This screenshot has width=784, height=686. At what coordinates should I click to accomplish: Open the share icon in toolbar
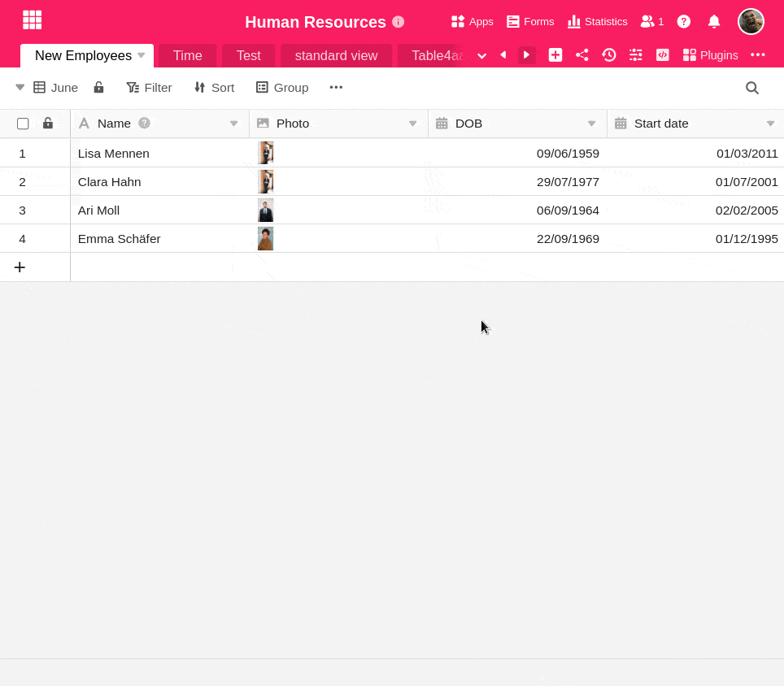[x=582, y=55]
